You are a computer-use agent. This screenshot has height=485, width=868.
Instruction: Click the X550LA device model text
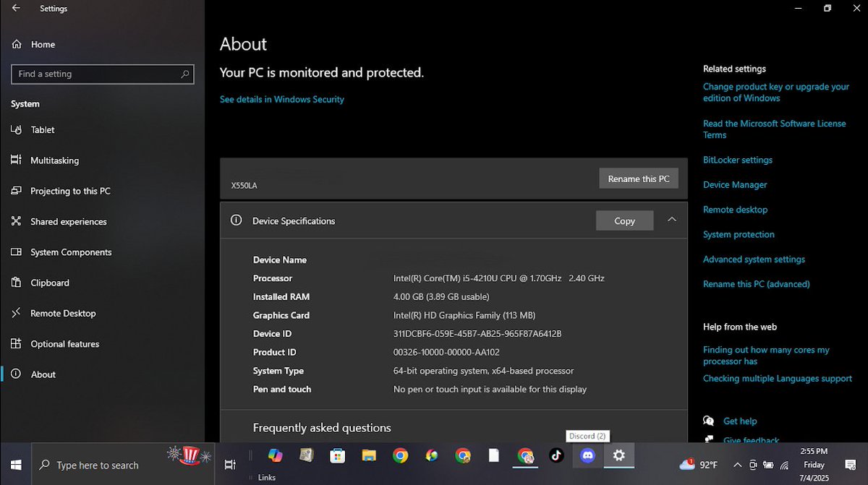click(244, 186)
